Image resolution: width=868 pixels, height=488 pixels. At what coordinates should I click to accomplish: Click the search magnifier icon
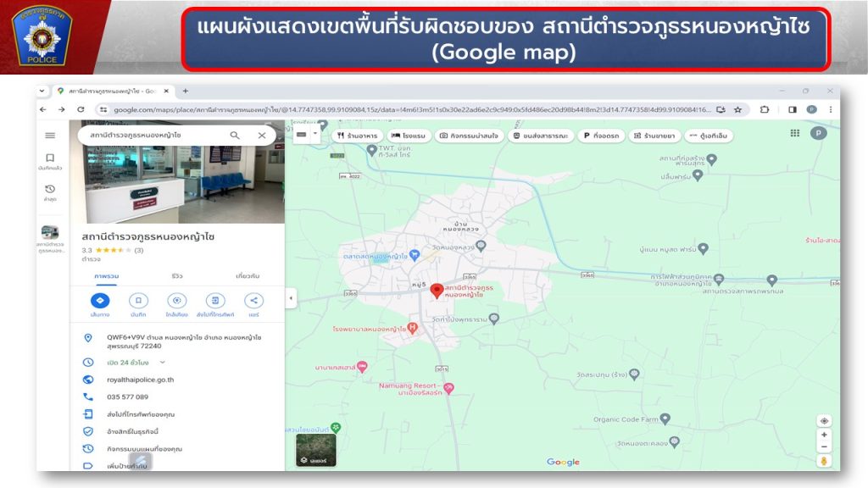point(235,136)
